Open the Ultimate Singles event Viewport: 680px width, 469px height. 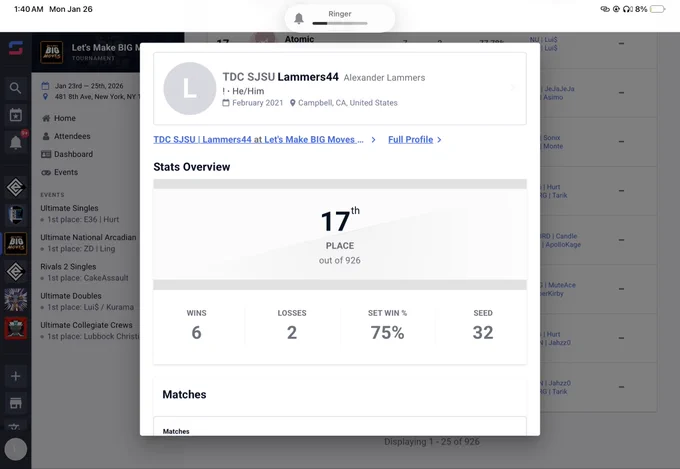[69, 208]
